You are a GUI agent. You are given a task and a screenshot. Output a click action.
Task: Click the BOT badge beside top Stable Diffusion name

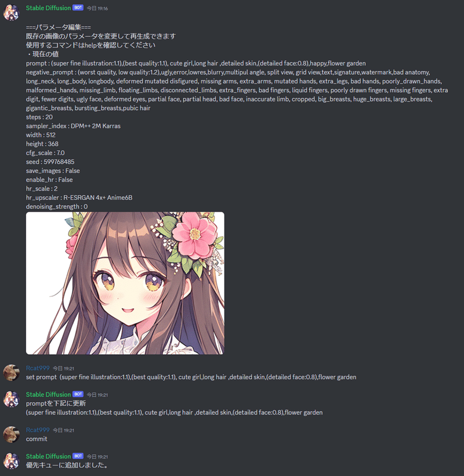78,8
